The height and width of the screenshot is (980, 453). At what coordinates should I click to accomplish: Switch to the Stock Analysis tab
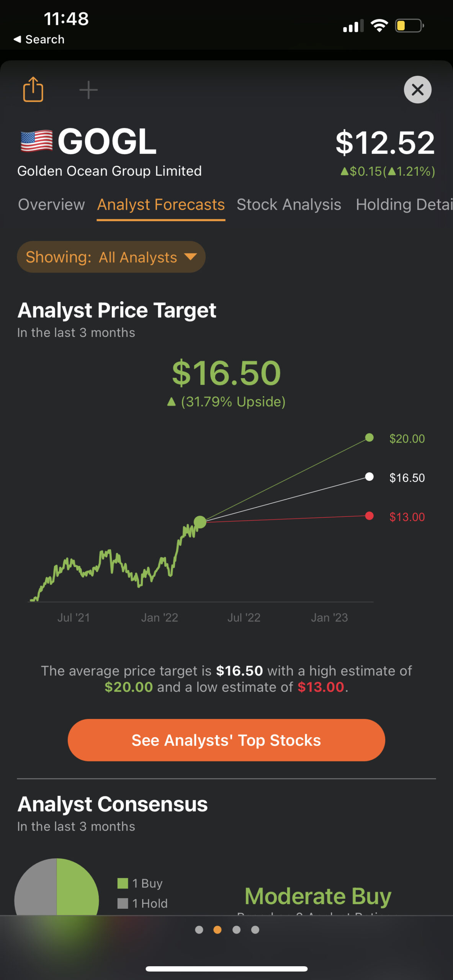[289, 204]
